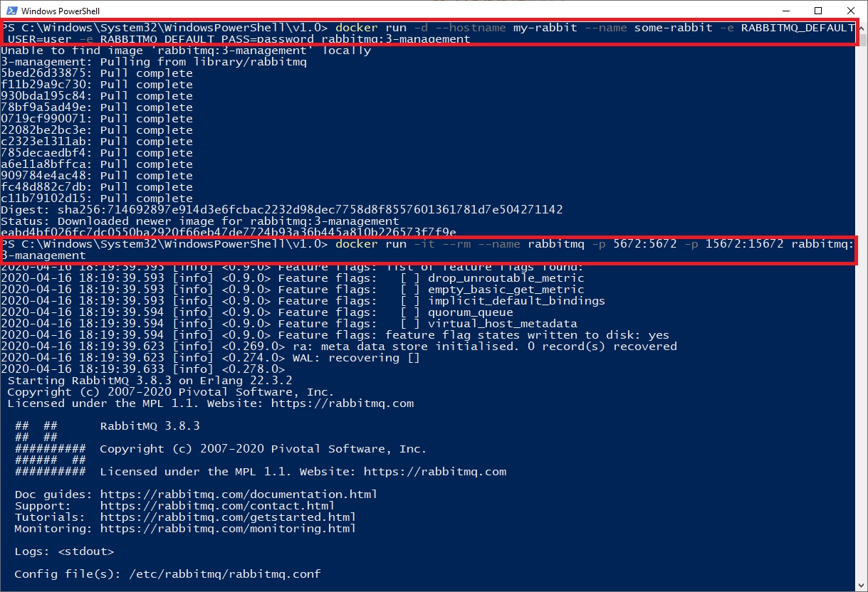The width and height of the screenshot is (868, 592).
Task: Click the 'f11b29a9c730: Pull complete' line
Action: click(97, 85)
